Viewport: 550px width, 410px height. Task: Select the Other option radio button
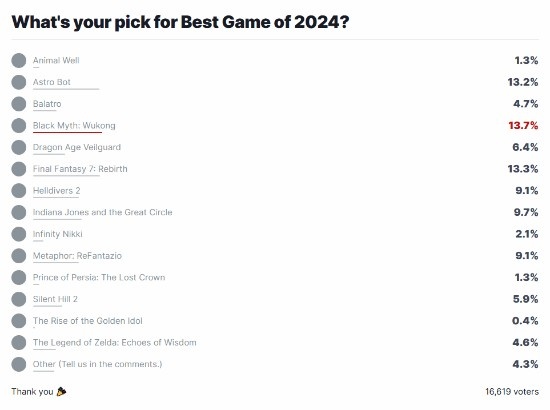(19, 364)
